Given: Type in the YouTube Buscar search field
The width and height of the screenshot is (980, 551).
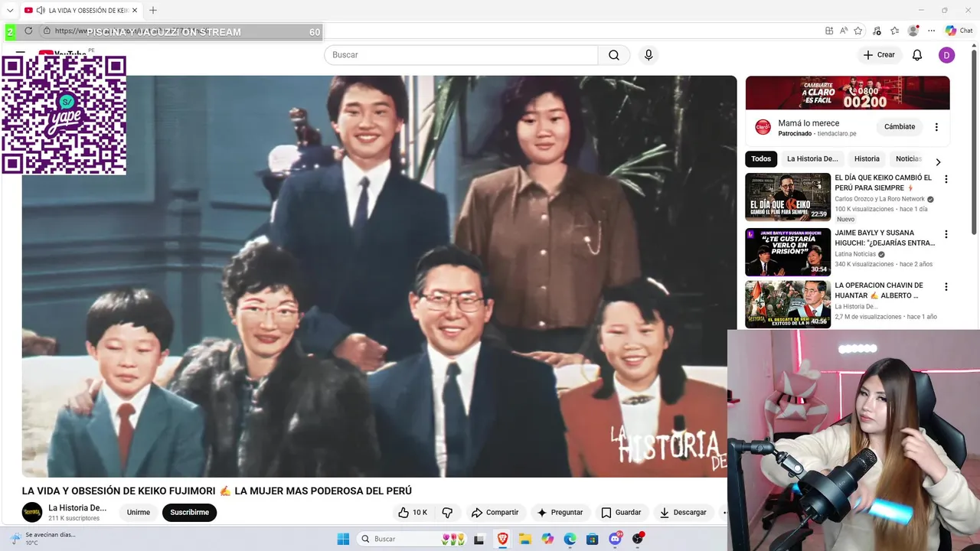Looking at the screenshot, I should coord(461,55).
